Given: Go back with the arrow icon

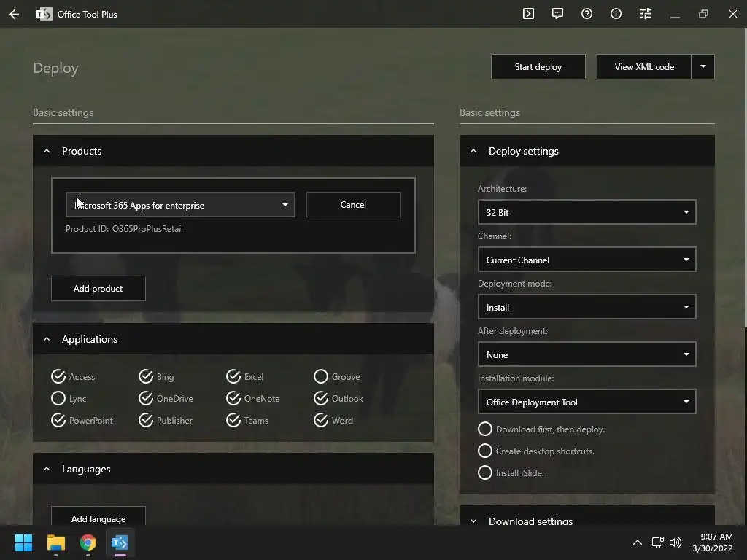Looking at the screenshot, I should click(15, 15).
